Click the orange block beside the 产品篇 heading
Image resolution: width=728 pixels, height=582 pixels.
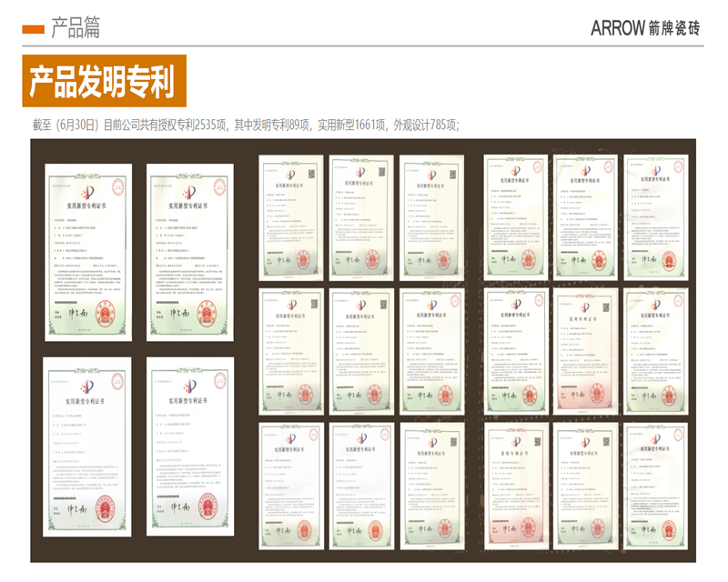point(34,29)
